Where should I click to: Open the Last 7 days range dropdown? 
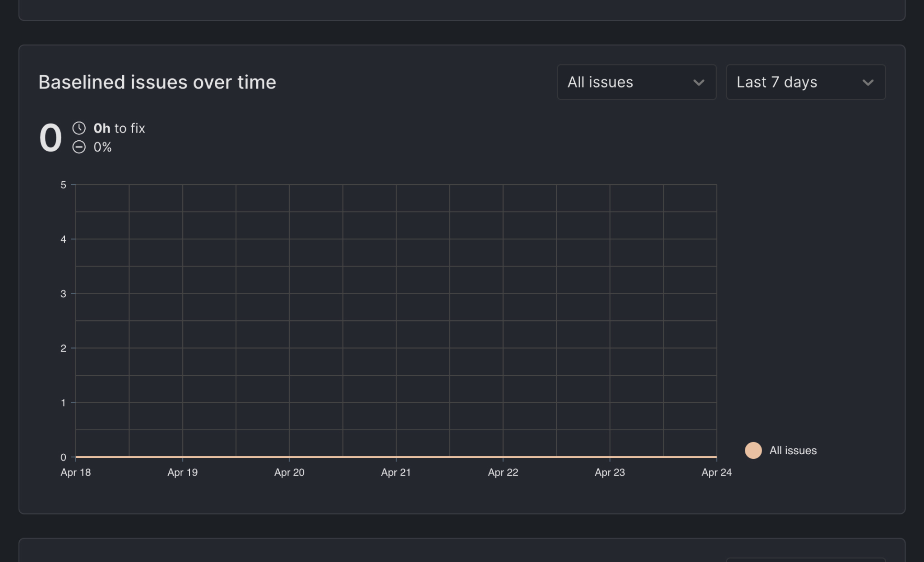tap(806, 82)
